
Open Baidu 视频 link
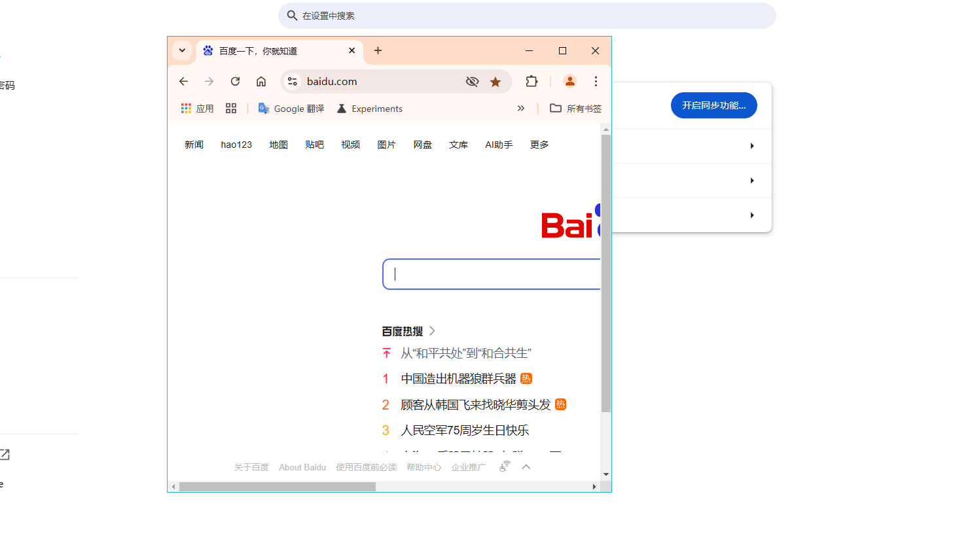[x=351, y=145]
